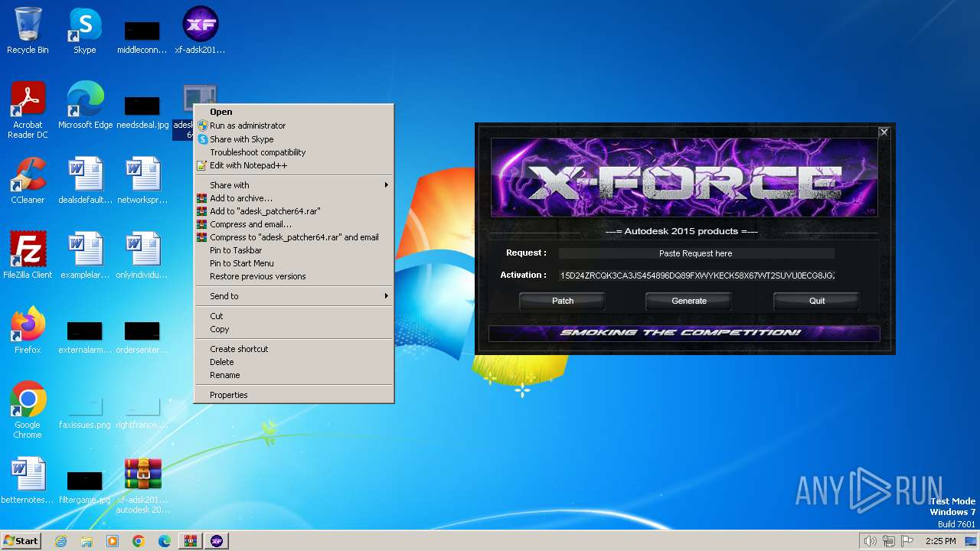This screenshot has width=980, height=551.
Task: Select the externalarm image file
Action: click(x=85, y=337)
